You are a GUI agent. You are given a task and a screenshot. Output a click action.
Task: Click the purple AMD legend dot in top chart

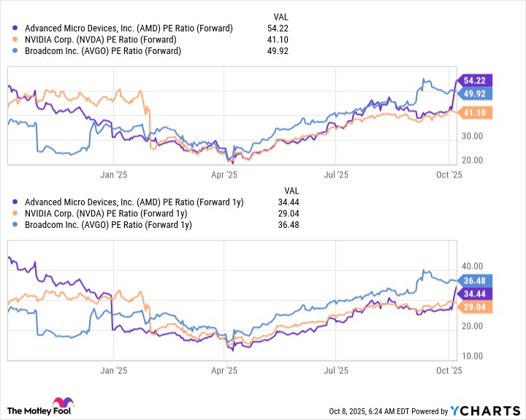[15, 28]
